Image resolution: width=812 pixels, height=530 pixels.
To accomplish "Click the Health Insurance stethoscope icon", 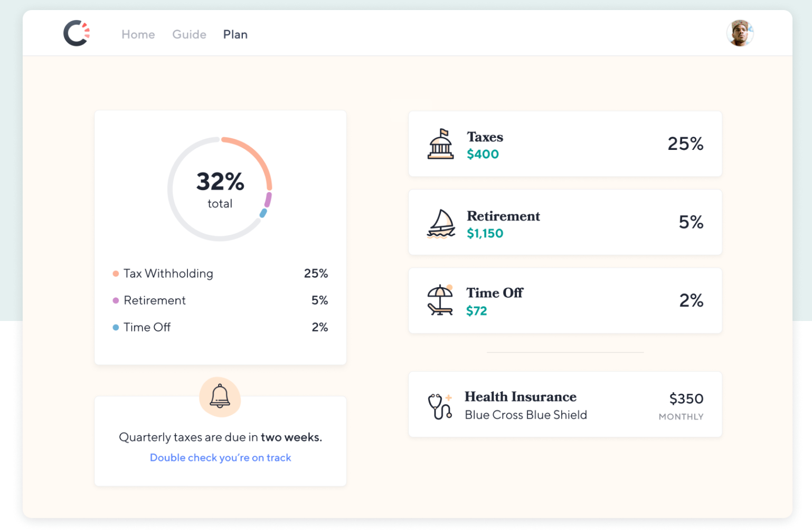I will point(440,406).
